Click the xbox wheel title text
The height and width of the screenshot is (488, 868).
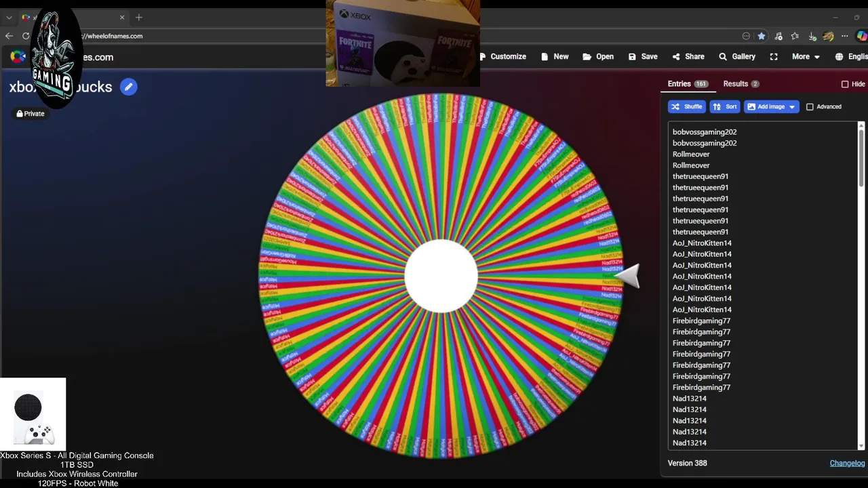[x=60, y=87]
